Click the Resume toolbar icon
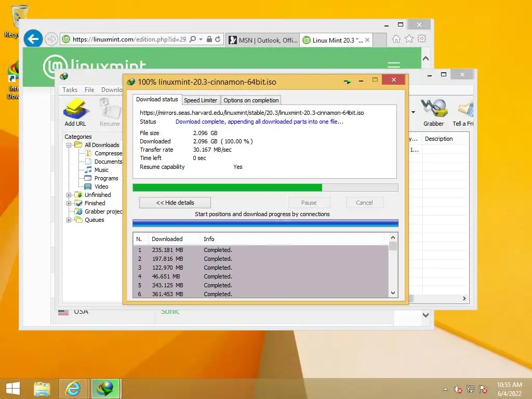Image resolution: width=532 pixels, height=399 pixels. [x=110, y=113]
